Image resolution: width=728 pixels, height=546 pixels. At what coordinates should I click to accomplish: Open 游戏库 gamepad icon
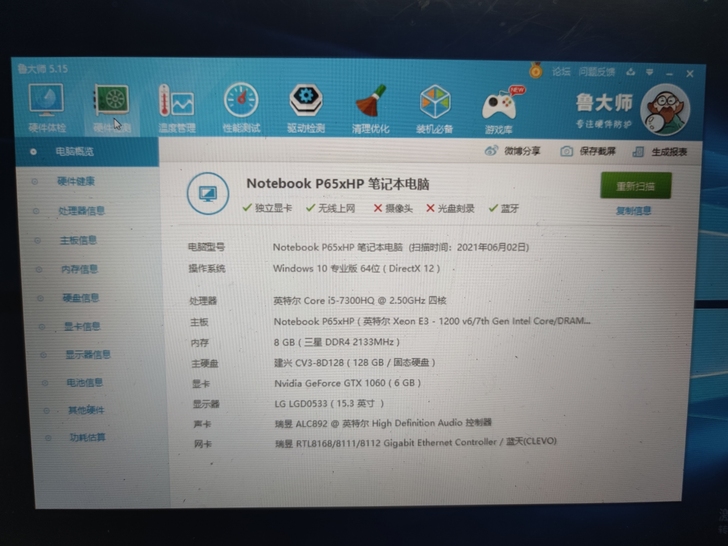click(500, 110)
